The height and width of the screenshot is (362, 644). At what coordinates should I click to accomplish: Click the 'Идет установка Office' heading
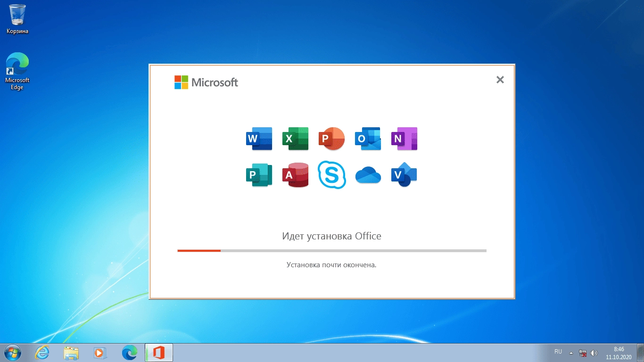tap(331, 236)
